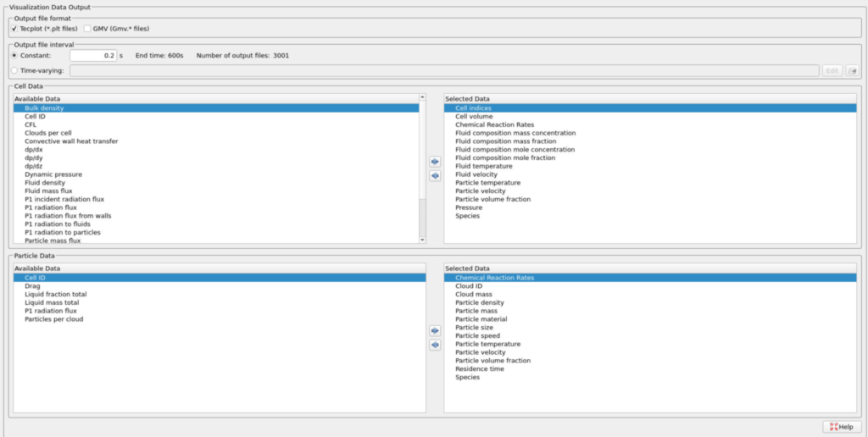Click the remove arrow in Cell Data
868x437 pixels.
tap(435, 175)
